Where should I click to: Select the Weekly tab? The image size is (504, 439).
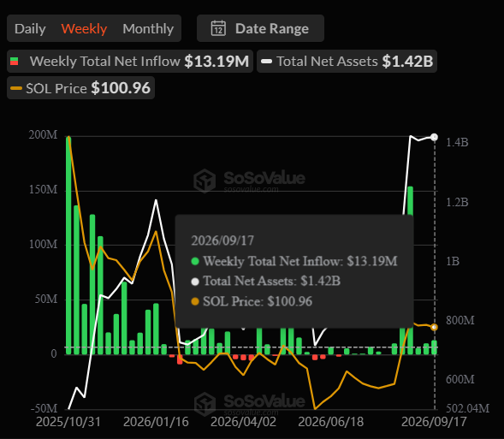click(84, 28)
